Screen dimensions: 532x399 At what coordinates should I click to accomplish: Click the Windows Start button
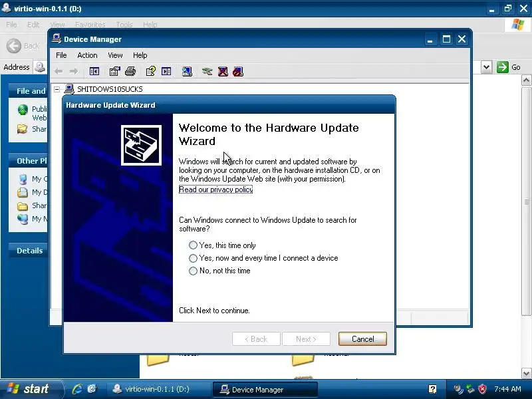tap(31, 389)
